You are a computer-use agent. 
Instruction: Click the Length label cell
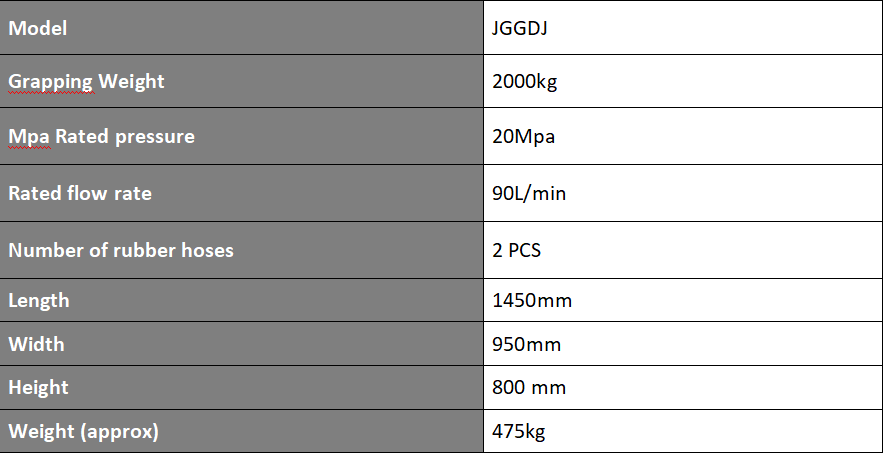(x=241, y=300)
